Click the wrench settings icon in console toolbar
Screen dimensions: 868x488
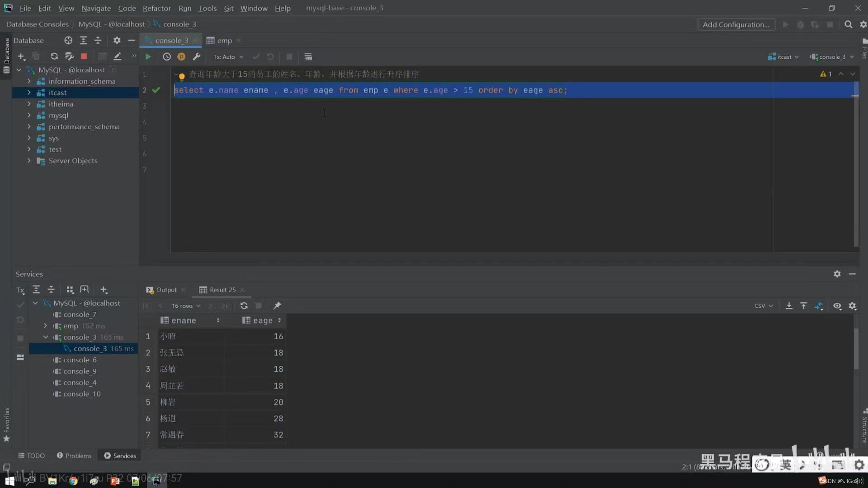click(196, 57)
